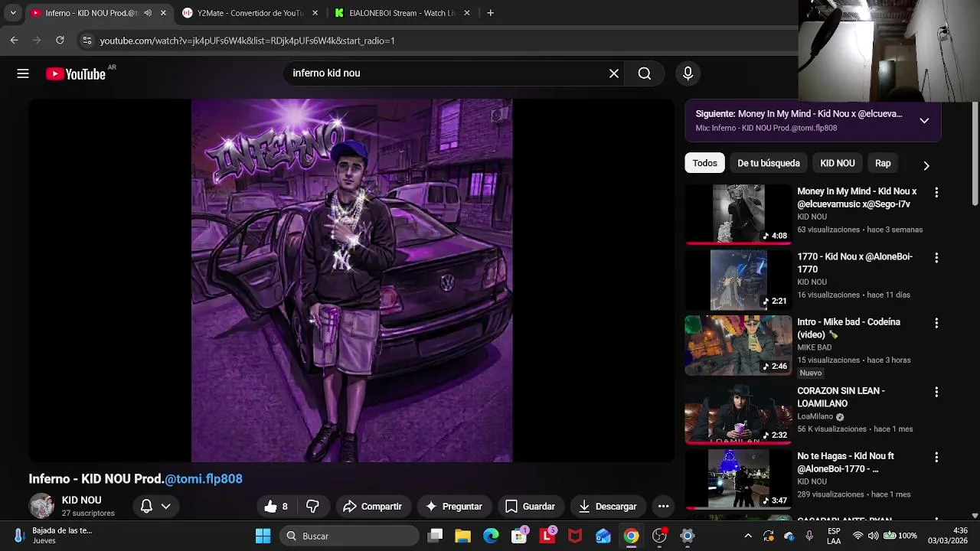Open Settings gear on taskbar
Image resolution: width=980 pixels, height=551 pixels.
pyautogui.click(x=687, y=536)
